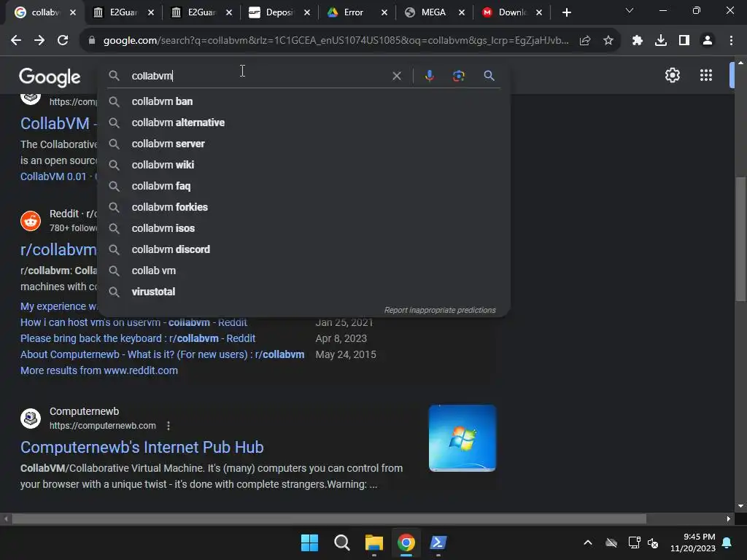Click the Windows 7 result thumbnail

[x=462, y=438]
